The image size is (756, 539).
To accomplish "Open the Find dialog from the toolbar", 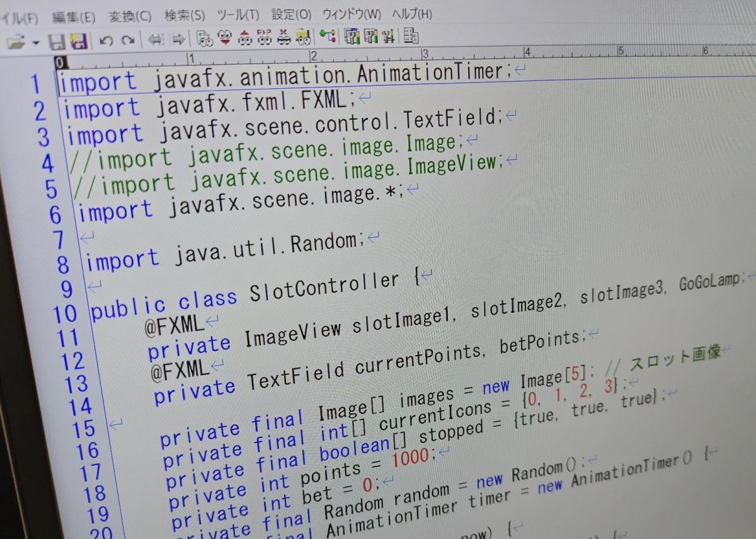I will (205, 39).
